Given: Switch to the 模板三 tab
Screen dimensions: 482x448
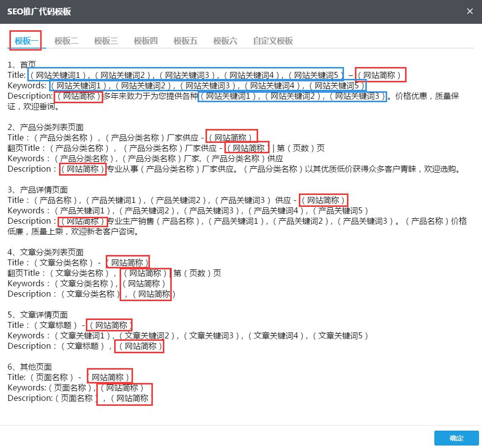Looking at the screenshot, I should point(106,42).
